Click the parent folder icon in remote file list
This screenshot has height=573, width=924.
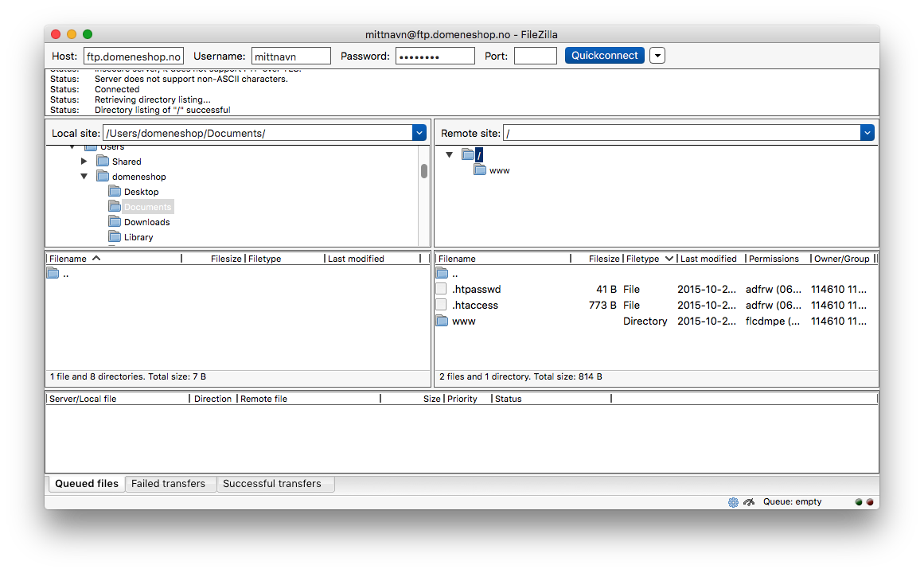[x=442, y=274]
